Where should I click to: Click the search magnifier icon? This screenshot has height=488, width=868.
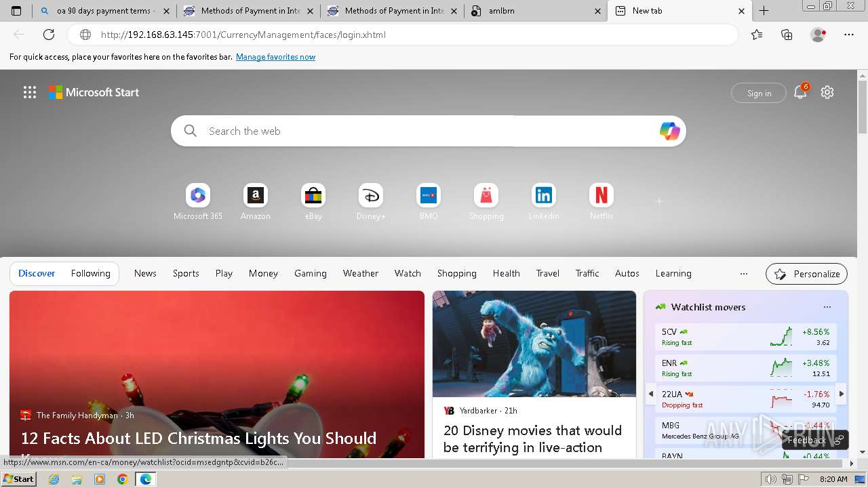point(191,131)
